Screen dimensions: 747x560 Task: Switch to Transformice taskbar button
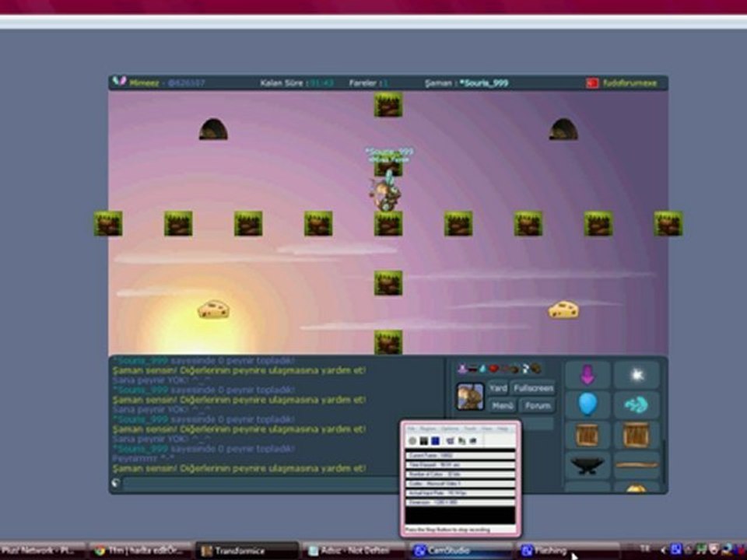(x=247, y=551)
